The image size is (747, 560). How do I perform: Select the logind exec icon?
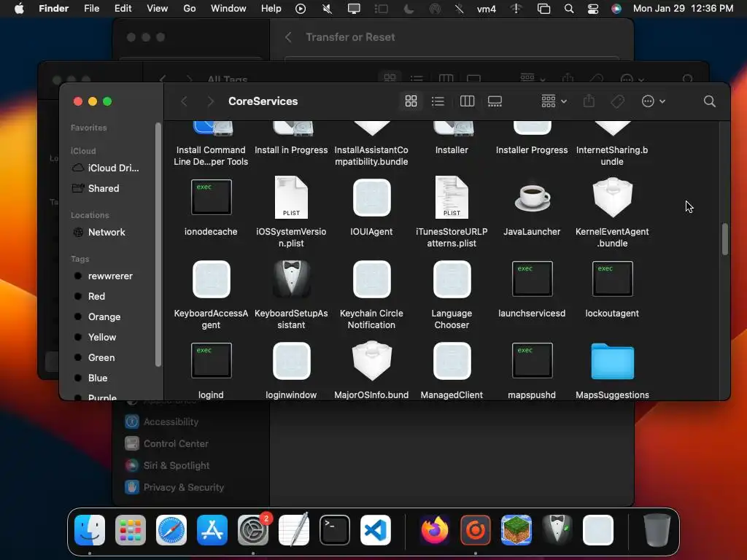point(211,360)
